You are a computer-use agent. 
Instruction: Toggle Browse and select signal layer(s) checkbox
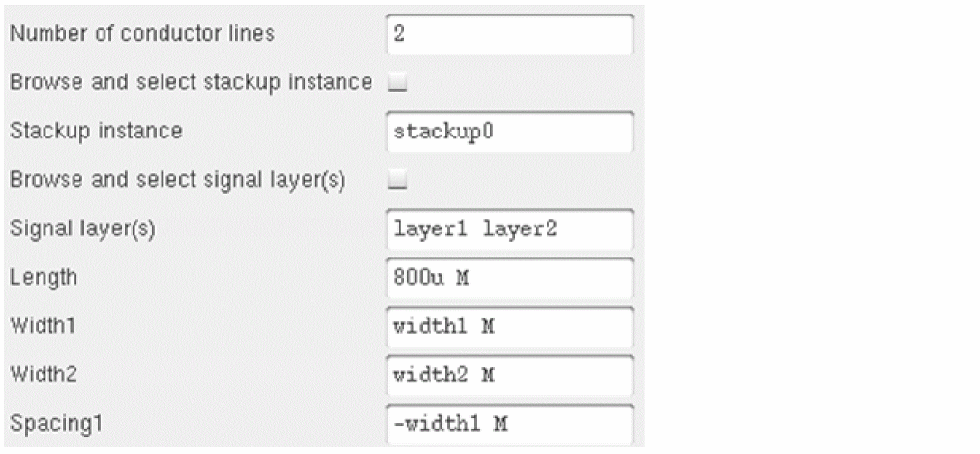click(x=397, y=181)
